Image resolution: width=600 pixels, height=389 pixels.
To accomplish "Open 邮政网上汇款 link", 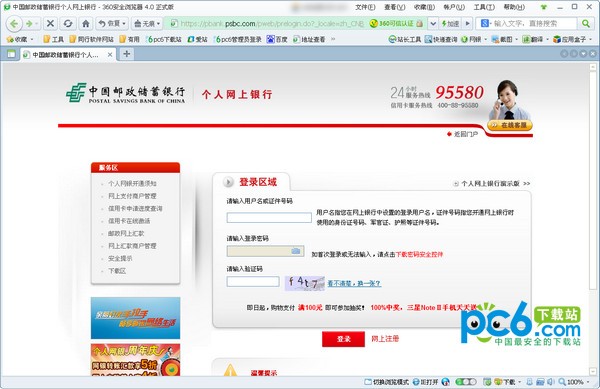I will pos(126,233).
